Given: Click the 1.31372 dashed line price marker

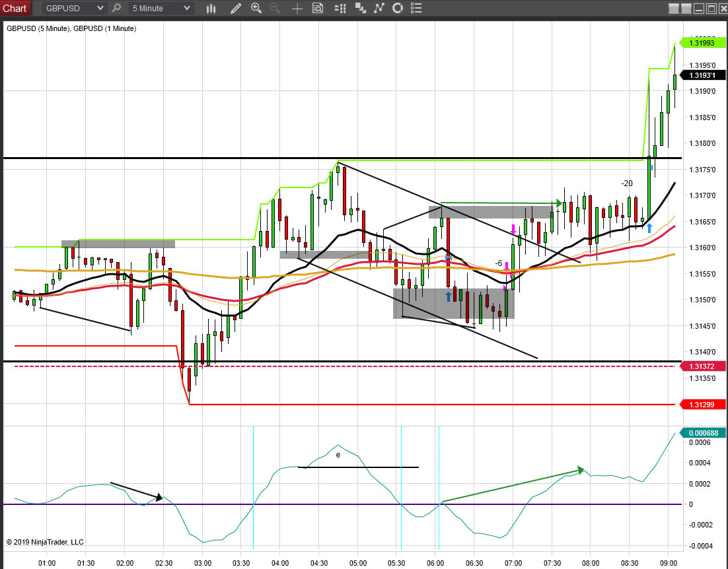Looking at the screenshot, I should pyautogui.click(x=702, y=366).
